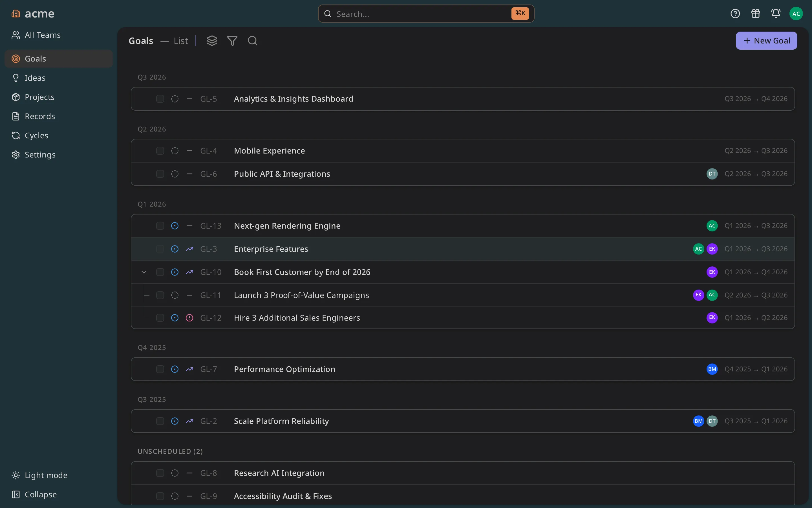Check the box for Scale Platform Reliability
The width and height of the screenshot is (812, 508).
(x=160, y=421)
